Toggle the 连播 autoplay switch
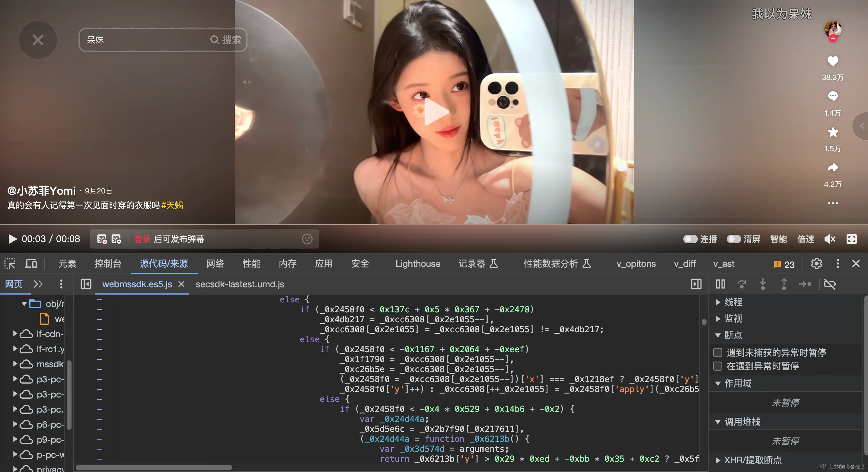Screen dimensions: 868x472 tap(690, 239)
